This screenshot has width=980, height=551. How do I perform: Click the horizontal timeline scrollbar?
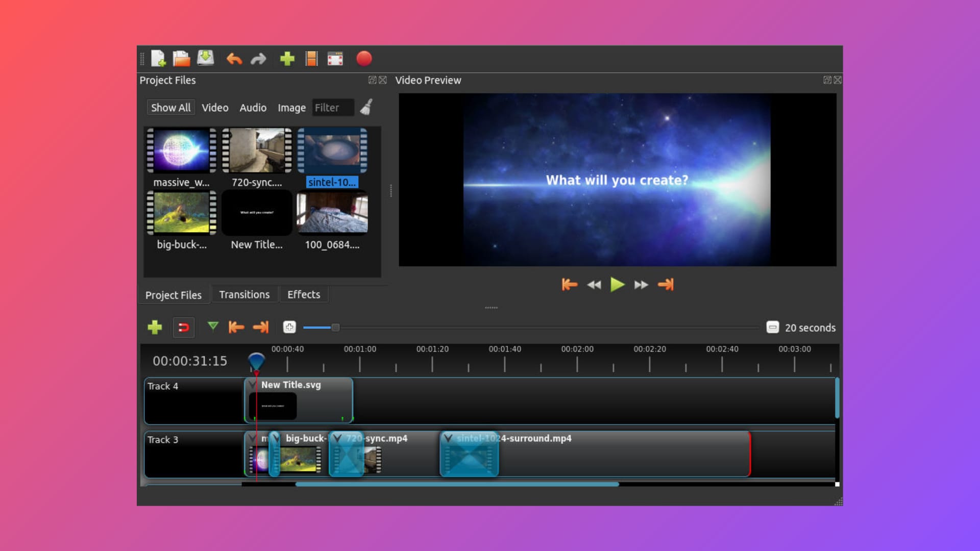[x=457, y=484]
